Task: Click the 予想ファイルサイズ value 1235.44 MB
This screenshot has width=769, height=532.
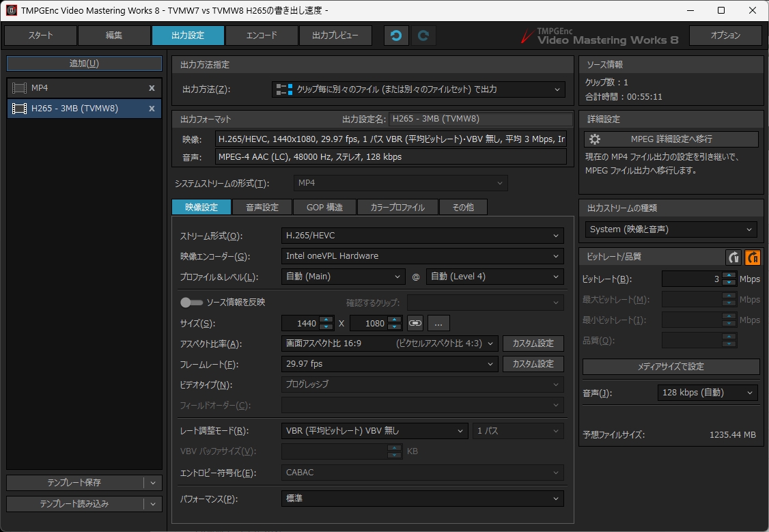Action: [733, 435]
